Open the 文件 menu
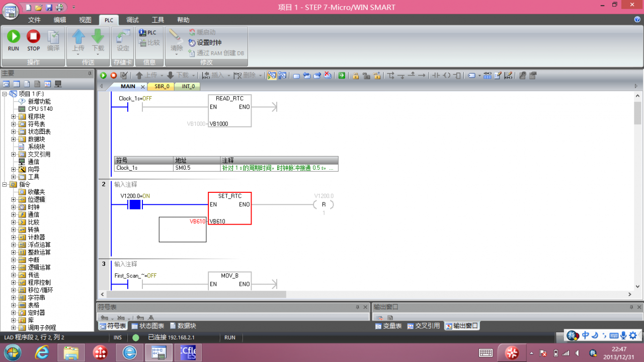644x362 pixels. (34, 20)
